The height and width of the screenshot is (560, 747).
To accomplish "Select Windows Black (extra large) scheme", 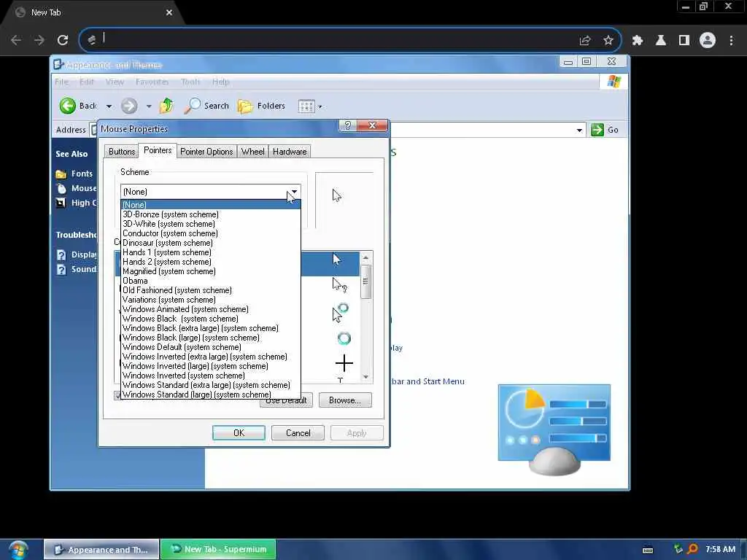I will (210, 329).
